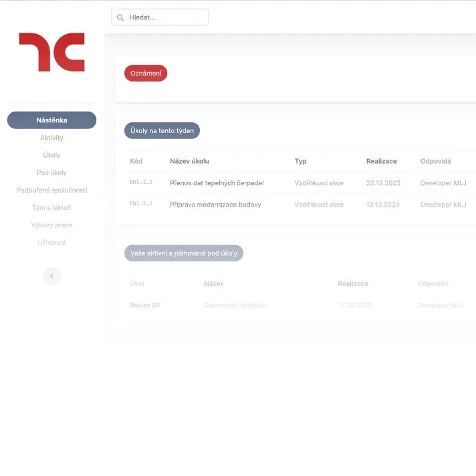The width and height of the screenshot is (476, 476).
Task: Sort by Kód column header
Action: point(136,161)
